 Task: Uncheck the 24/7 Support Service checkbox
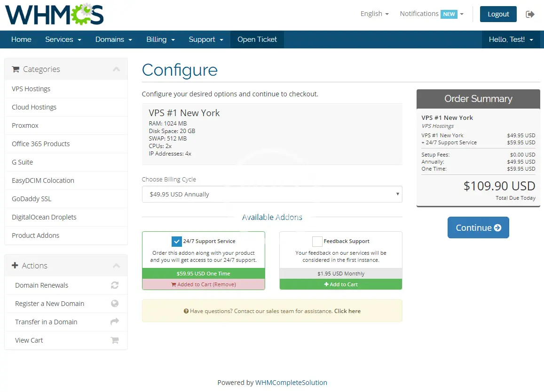coord(177,242)
